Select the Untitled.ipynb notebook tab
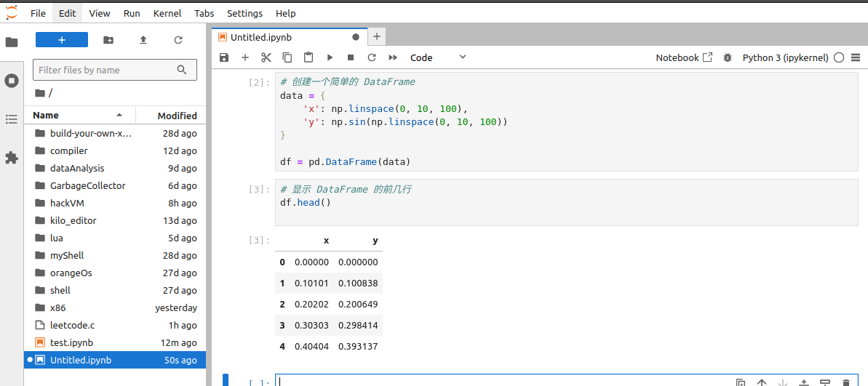868x386 pixels. (x=290, y=37)
